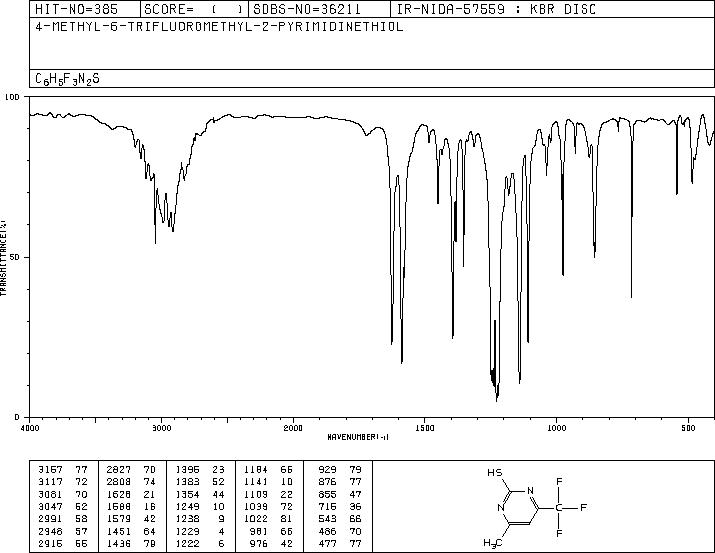Select the 2000 wavenumber axis label

click(292, 426)
